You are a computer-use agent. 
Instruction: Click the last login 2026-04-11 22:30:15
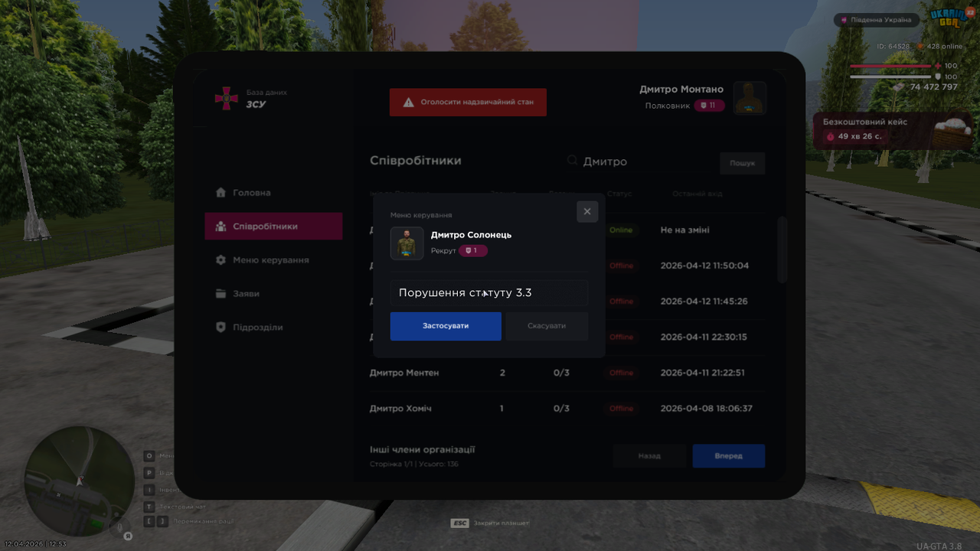click(x=704, y=337)
